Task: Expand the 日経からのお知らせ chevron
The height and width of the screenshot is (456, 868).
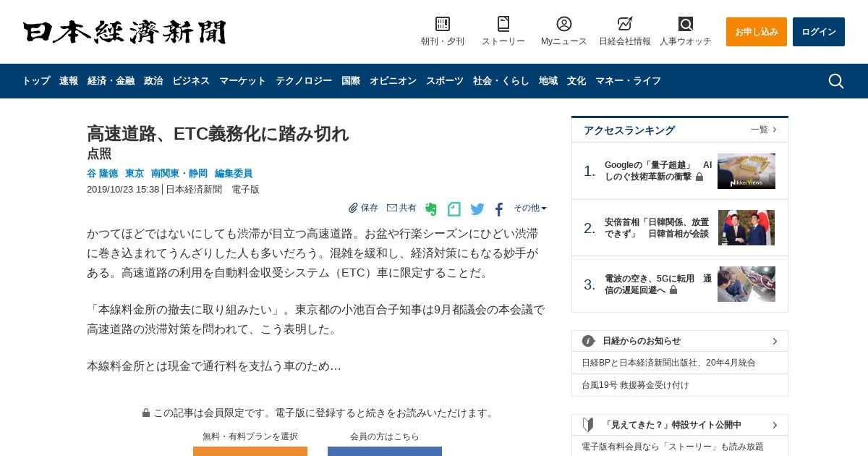Action: tap(775, 341)
